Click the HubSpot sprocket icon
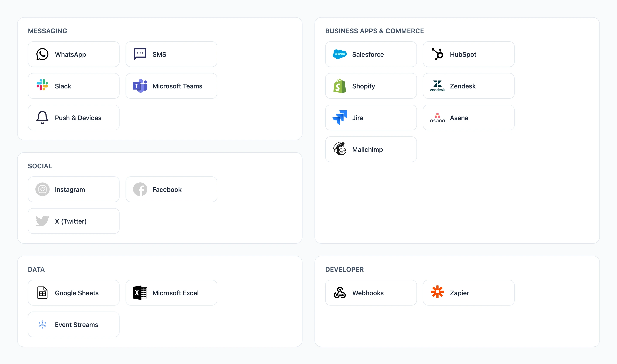This screenshot has width=617, height=364. point(437,54)
